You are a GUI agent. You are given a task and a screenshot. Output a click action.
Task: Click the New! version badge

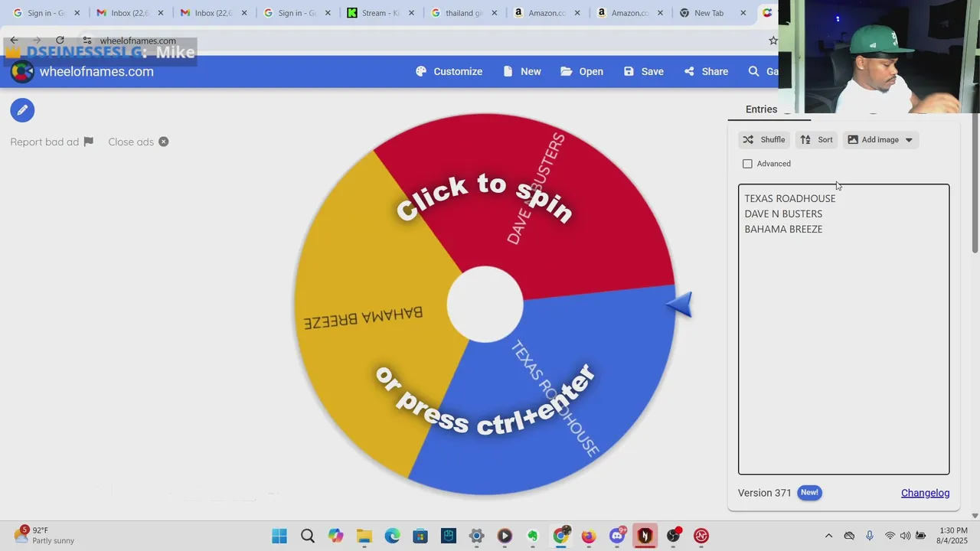[x=809, y=493]
